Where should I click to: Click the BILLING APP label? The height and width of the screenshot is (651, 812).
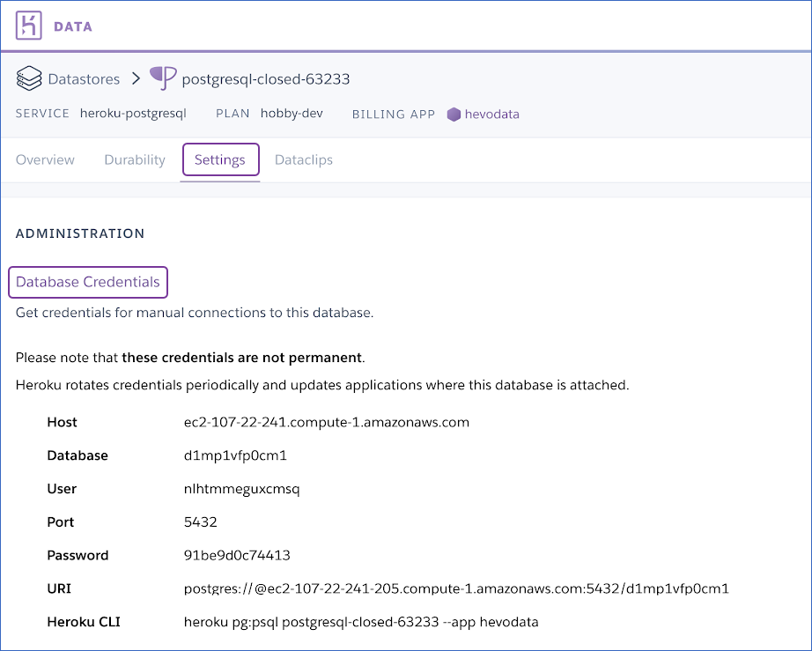point(394,114)
